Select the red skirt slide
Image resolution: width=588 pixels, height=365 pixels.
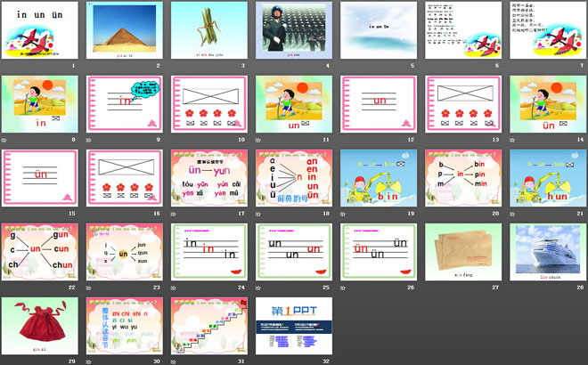click(x=40, y=326)
